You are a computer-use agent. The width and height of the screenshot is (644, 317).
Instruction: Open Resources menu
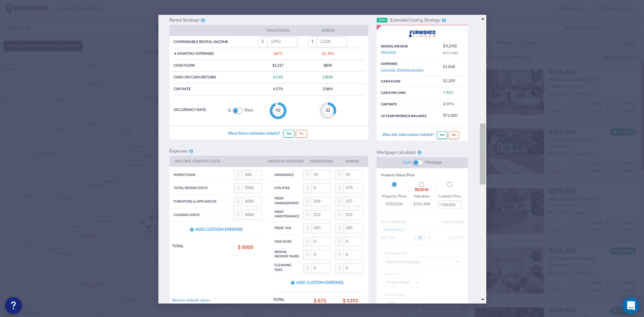[x=572, y=8]
